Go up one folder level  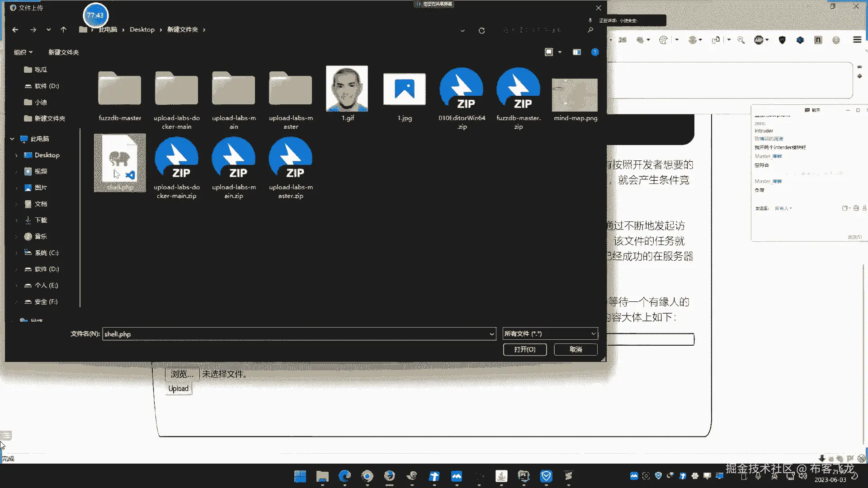pyautogui.click(x=63, y=30)
